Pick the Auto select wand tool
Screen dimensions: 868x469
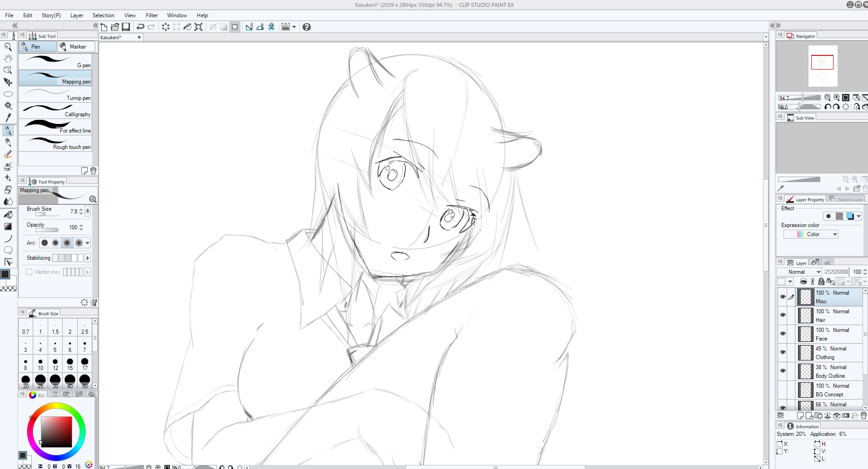pos(8,106)
